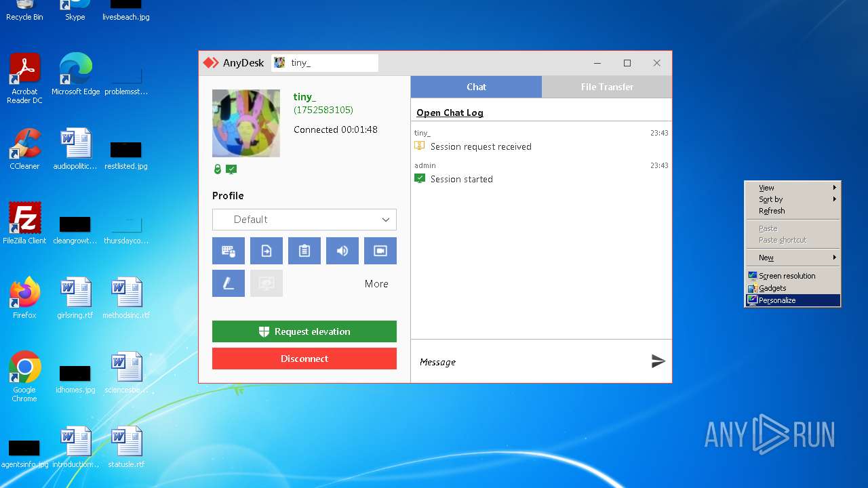
Task: Disconnect the AnyDesk session
Action: 304,359
